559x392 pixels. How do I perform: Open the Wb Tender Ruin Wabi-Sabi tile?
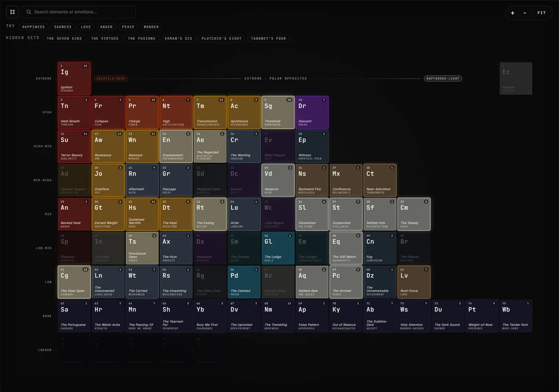click(515, 315)
